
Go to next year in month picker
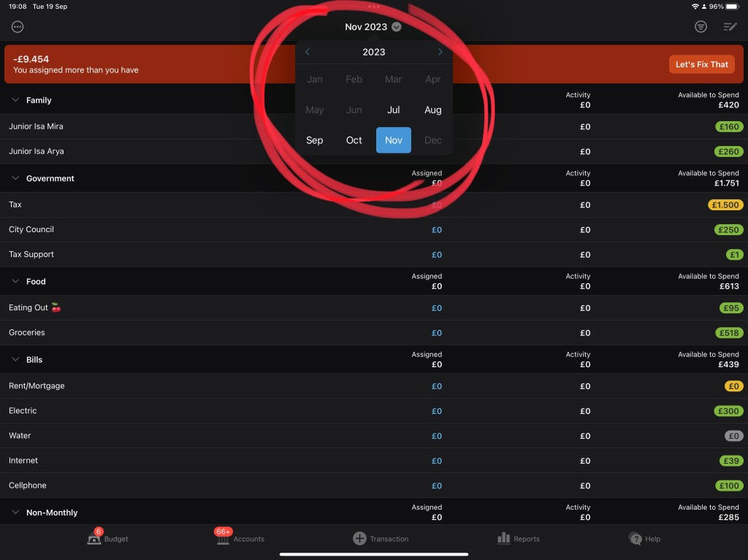coord(440,52)
